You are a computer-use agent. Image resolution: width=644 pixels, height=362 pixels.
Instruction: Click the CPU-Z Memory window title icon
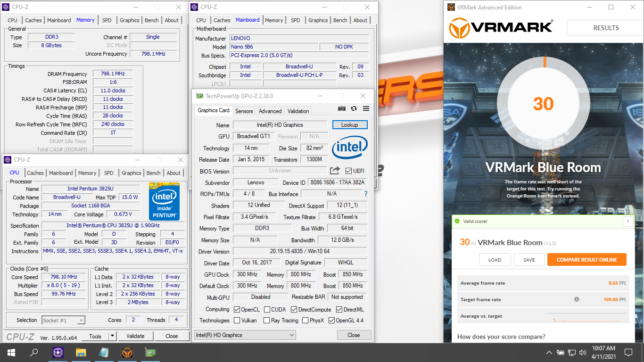[x=7, y=7]
